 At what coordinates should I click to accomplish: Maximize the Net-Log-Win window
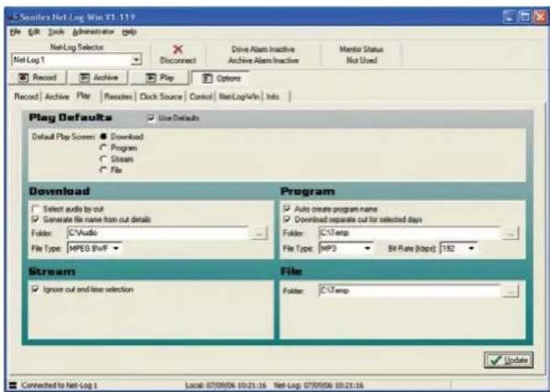coord(525,17)
